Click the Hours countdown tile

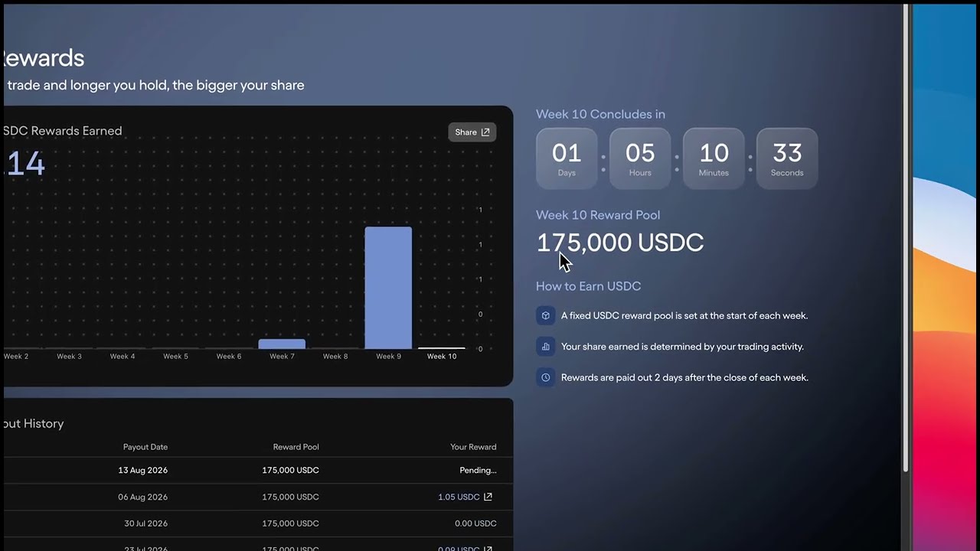pos(640,158)
